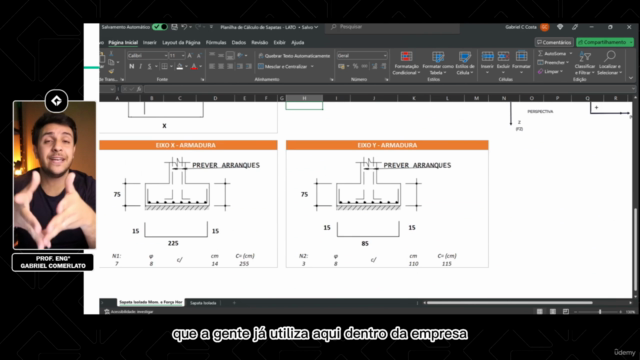This screenshot has width=640, height=360.
Task: Decrease font size with small A
Action: (x=199, y=56)
